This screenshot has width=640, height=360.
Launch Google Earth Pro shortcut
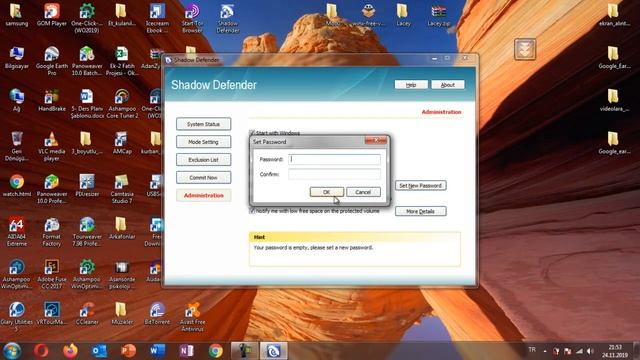(51, 61)
